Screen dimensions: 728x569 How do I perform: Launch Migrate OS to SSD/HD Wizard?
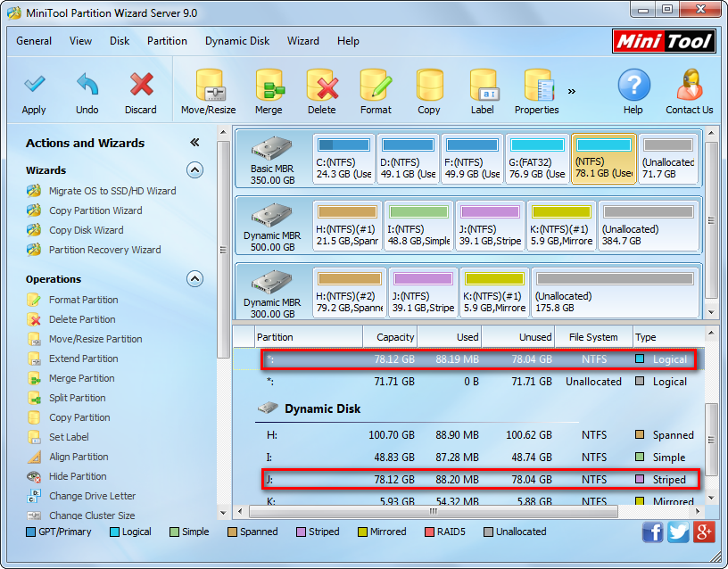click(112, 191)
